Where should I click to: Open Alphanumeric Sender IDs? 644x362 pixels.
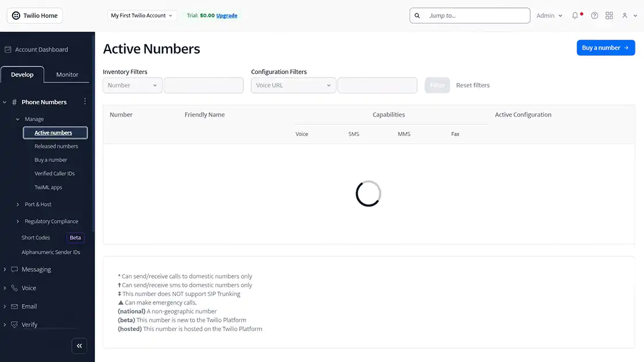[x=51, y=252]
